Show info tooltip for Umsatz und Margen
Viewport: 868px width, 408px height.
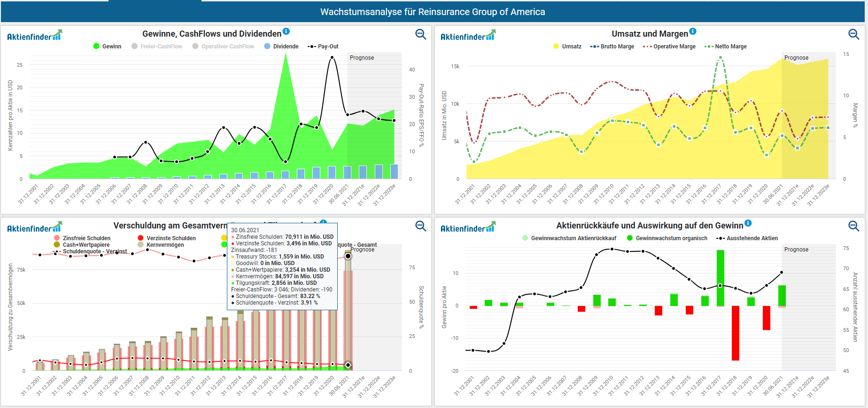pos(693,31)
